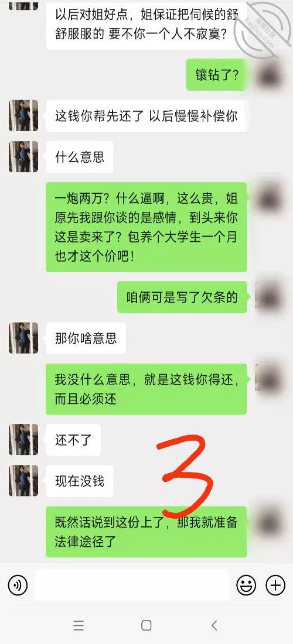The width and height of the screenshot is (293, 644).
Task: Select the "这钱你帮先还了" message bubble
Action: [x=146, y=116]
